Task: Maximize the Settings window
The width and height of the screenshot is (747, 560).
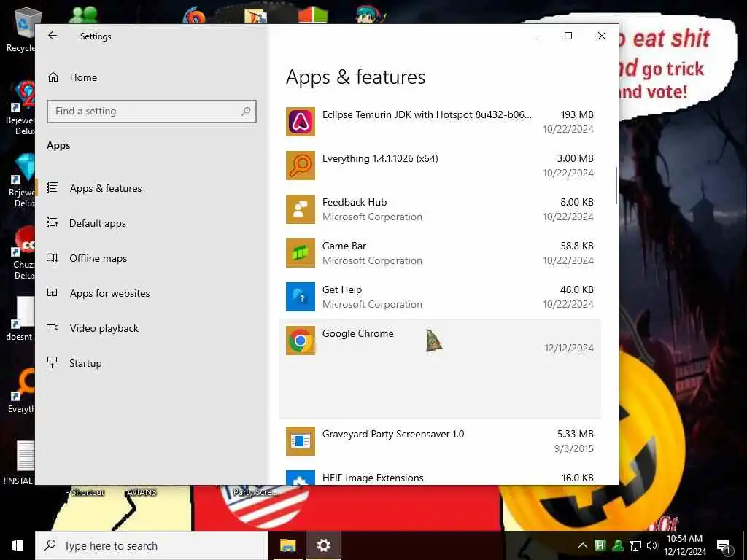Action: point(568,36)
